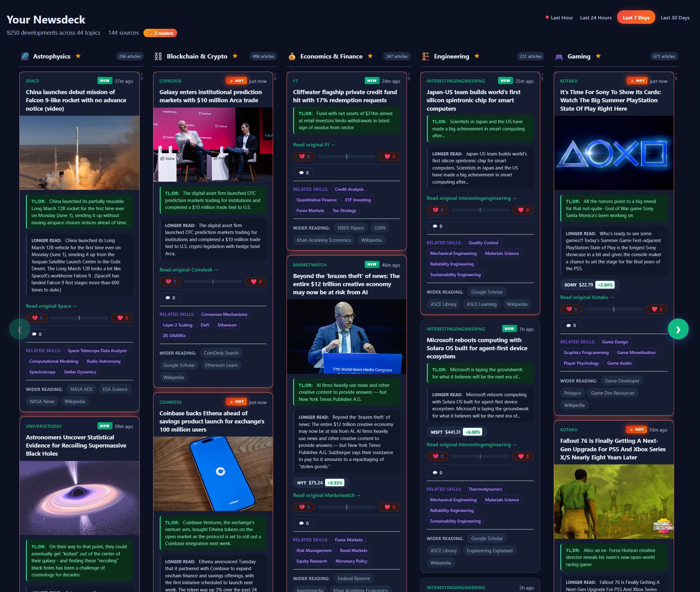Image resolution: width=700 pixels, height=592 pixels.
Task: Select the Last 7 Days filter
Action: 636,18
